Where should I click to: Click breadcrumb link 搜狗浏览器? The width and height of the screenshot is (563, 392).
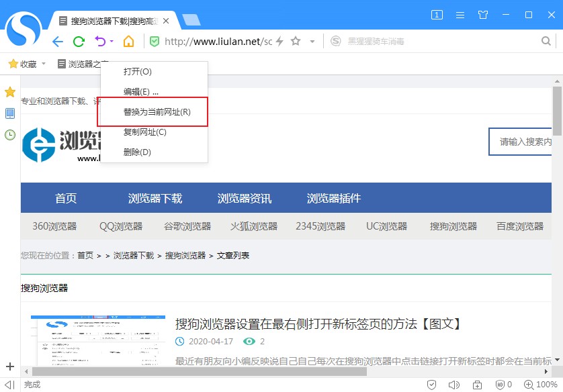[185, 255]
